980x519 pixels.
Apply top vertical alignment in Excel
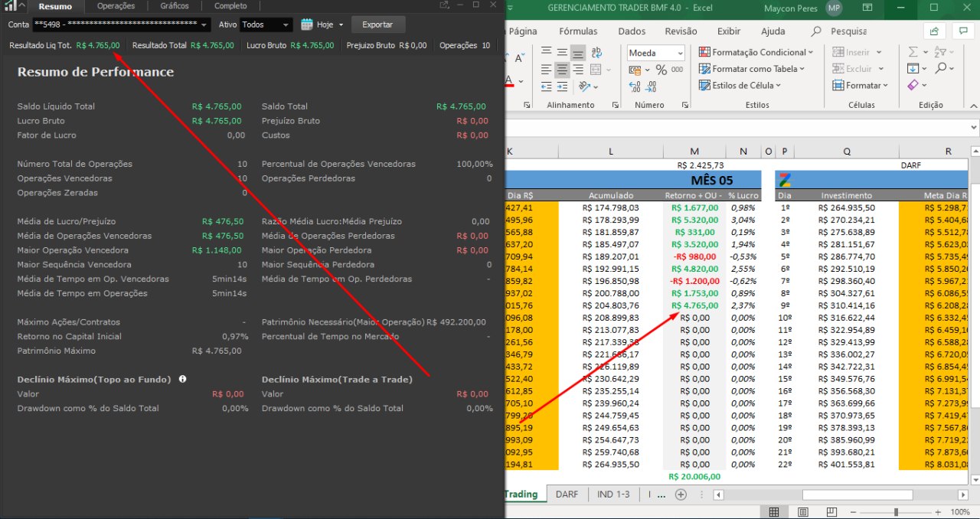[546, 52]
